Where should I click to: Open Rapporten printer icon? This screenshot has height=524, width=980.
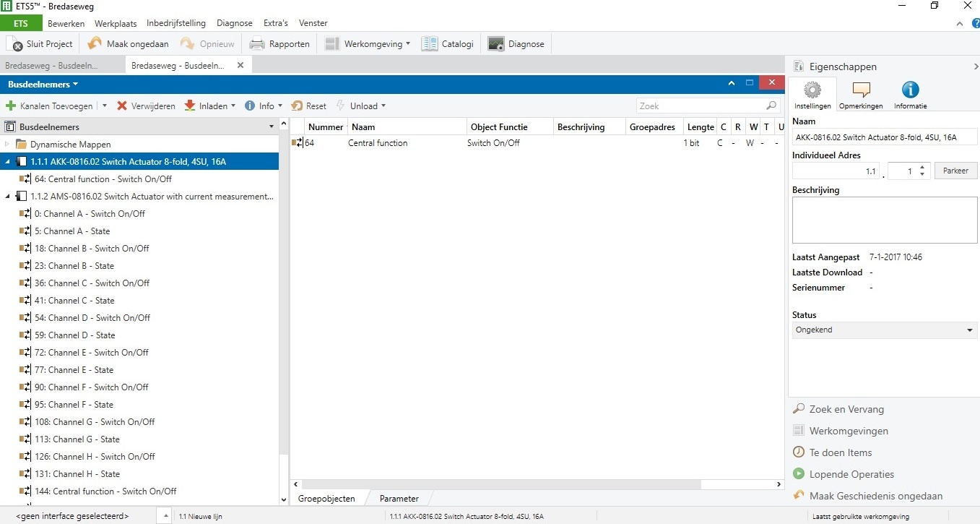[257, 44]
